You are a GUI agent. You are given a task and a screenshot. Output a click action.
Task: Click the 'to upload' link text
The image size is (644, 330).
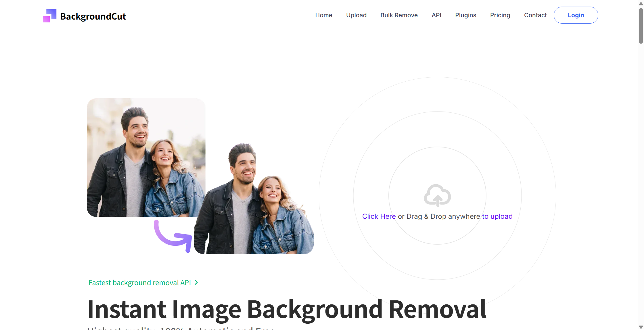point(497,216)
